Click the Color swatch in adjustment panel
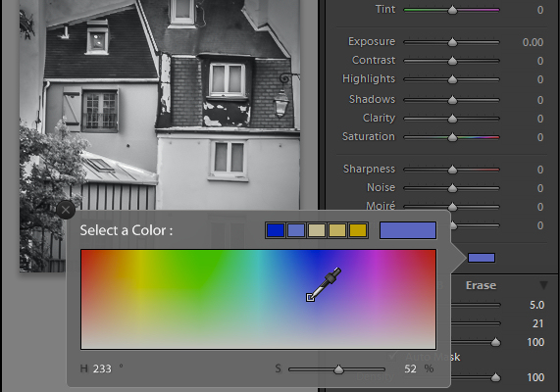 coord(482,258)
